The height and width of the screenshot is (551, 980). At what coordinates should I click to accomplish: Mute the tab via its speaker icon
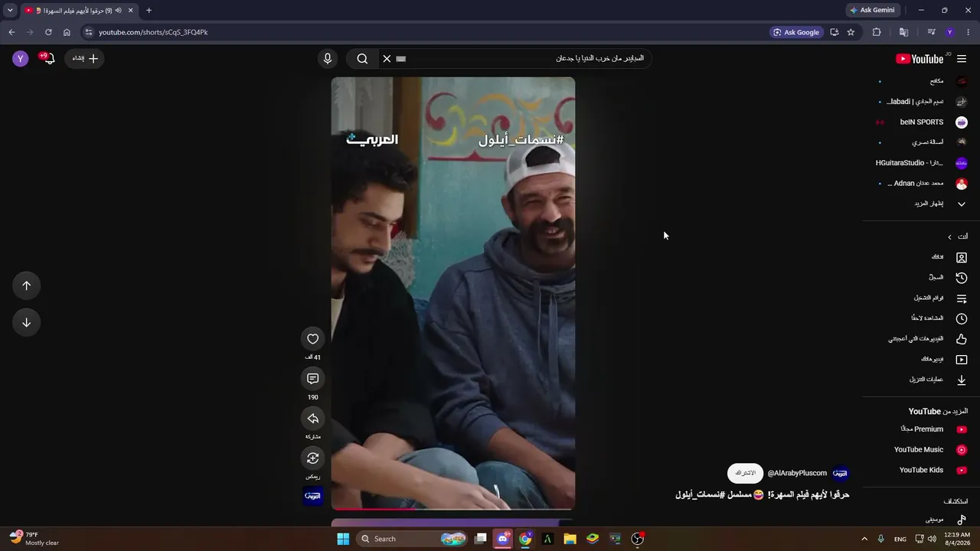pyautogui.click(x=118, y=10)
